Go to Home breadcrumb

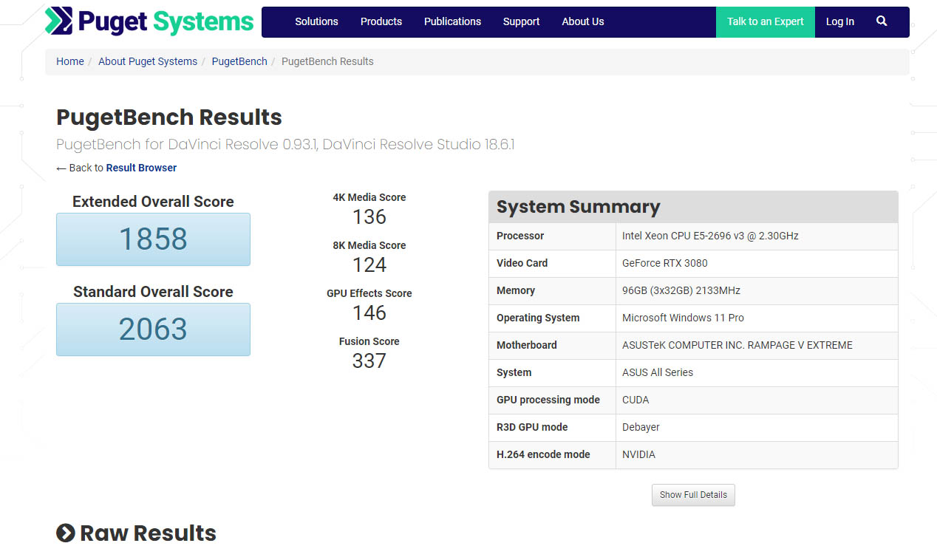(x=70, y=61)
